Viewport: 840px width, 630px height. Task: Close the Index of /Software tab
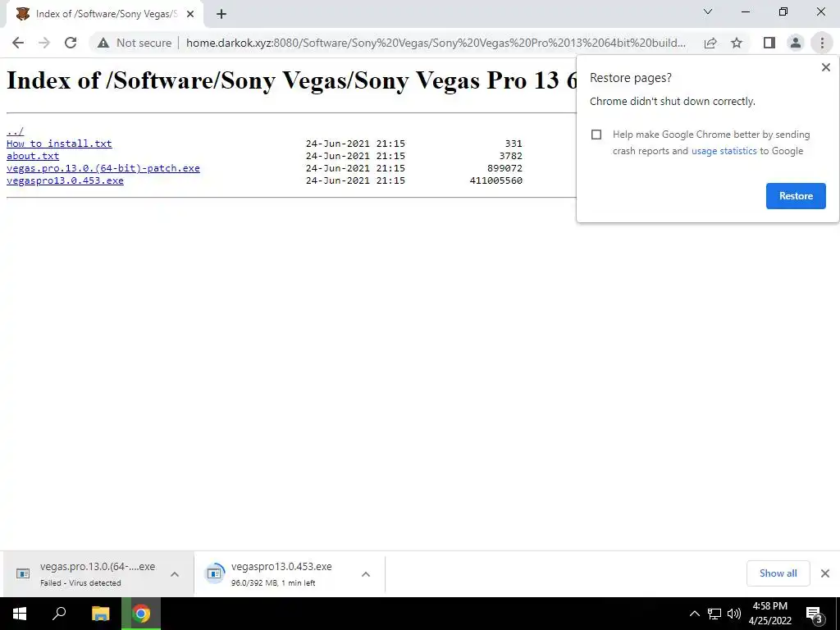(190, 15)
